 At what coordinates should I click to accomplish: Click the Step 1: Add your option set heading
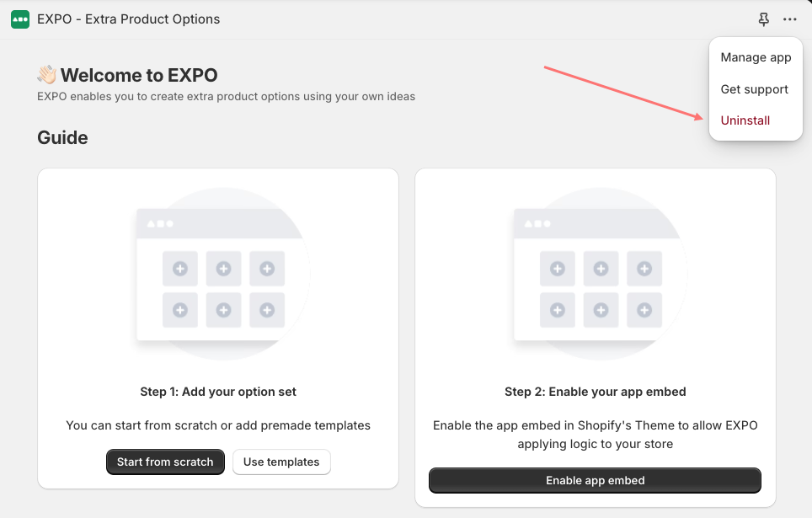tap(218, 392)
